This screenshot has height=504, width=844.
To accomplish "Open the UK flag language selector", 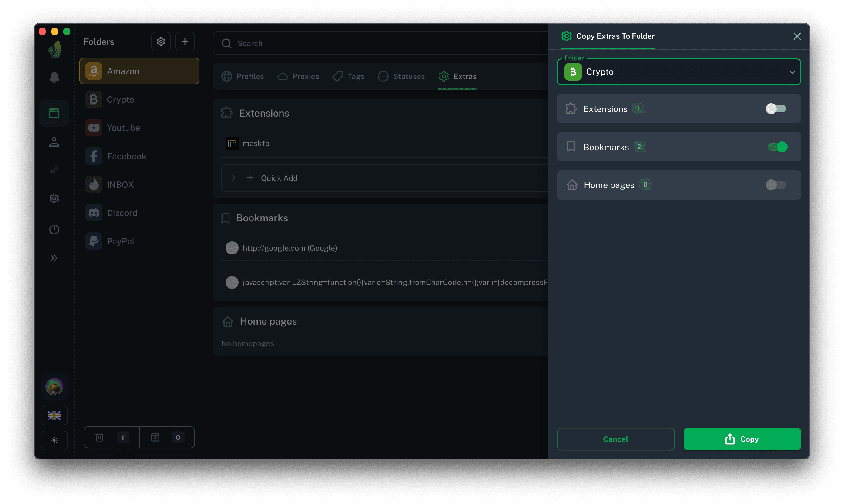I will point(54,415).
